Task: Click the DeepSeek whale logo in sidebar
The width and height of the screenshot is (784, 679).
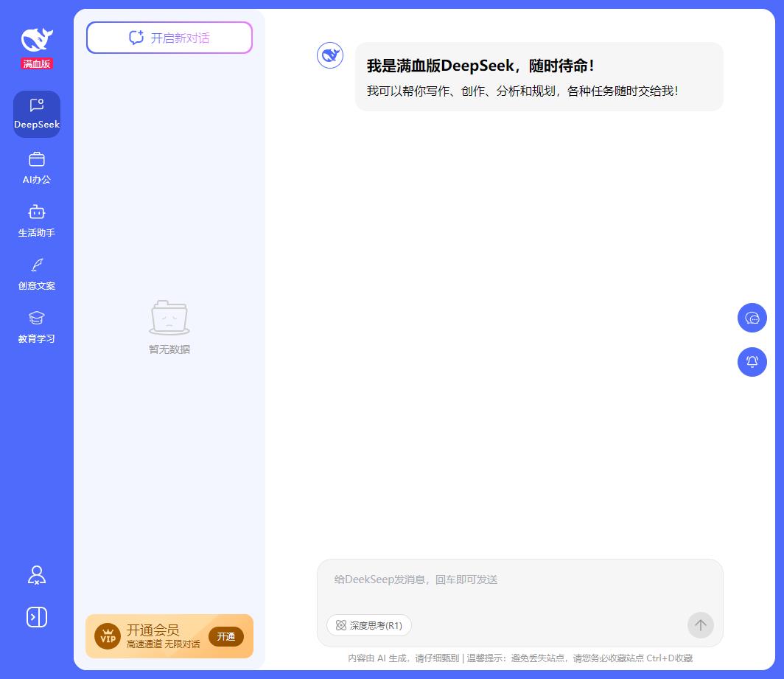Action: pyautogui.click(x=37, y=40)
